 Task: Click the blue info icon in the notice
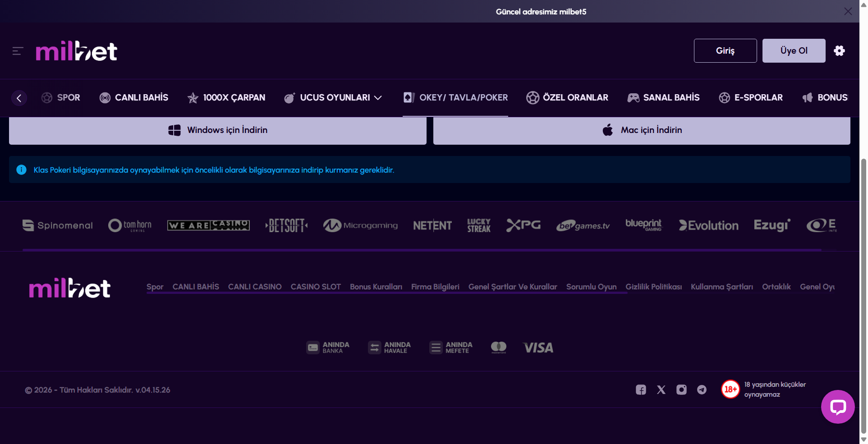[21, 169]
